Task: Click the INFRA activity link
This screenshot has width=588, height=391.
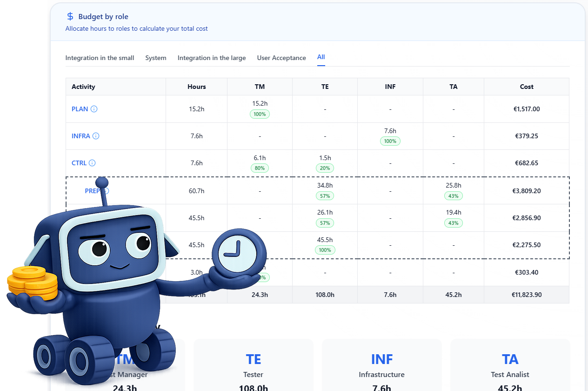Action: point(81,136)
